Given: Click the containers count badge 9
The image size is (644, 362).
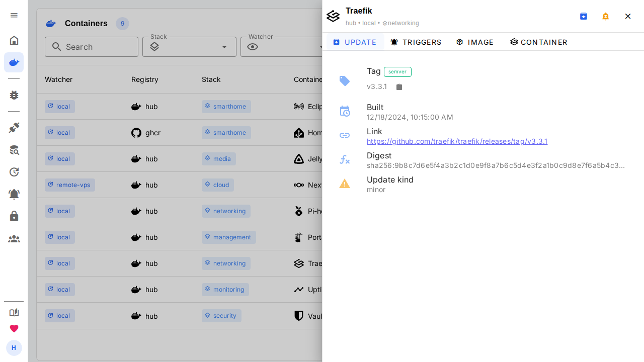Looking at the screenshot, I should click(x=122, y=24).
